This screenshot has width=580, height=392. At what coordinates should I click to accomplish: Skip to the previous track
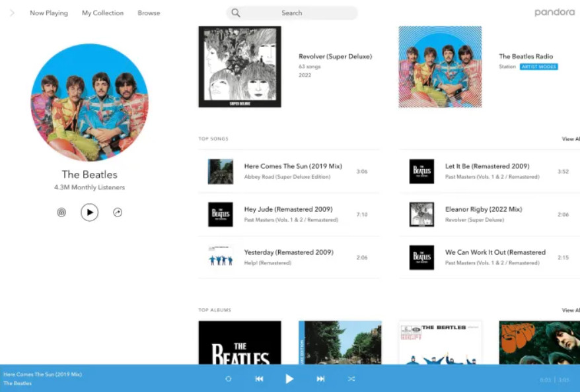(x=260, y=379)
